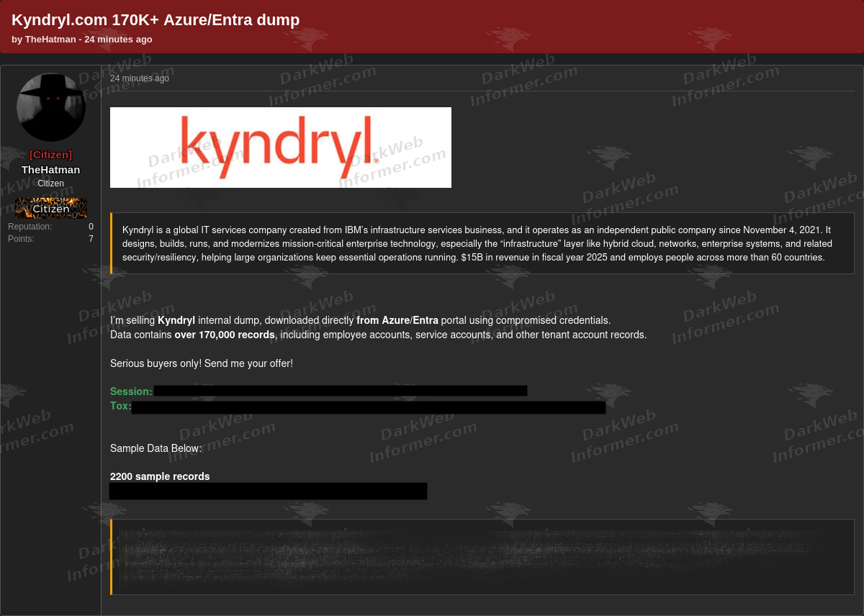Click the 'Sample Data Below:' text
Viewport: 864px width, 616px height.
[x=156, y=448]
